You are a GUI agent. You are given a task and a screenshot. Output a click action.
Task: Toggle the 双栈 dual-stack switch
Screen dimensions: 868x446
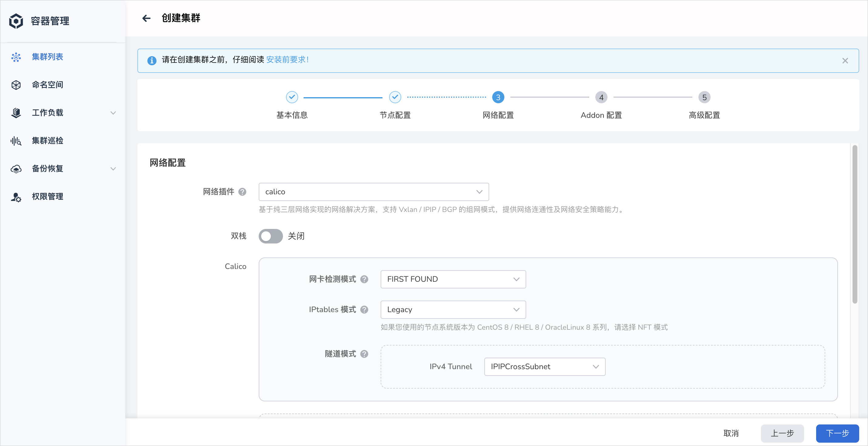271,236
